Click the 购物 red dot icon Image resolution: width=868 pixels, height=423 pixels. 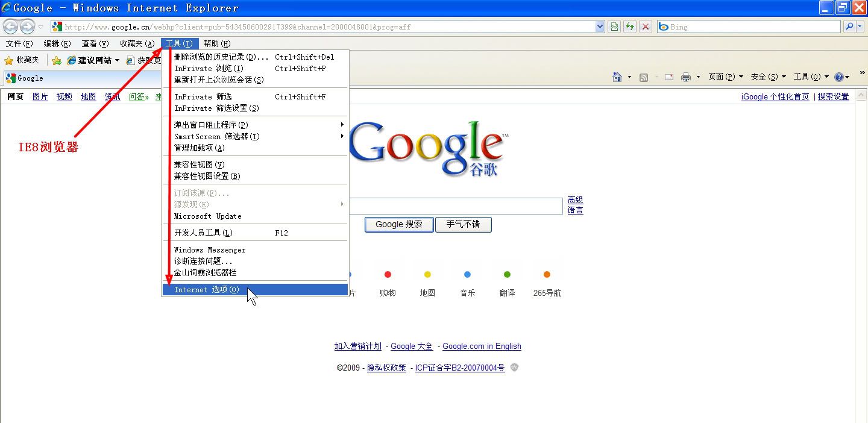point(388,275)
